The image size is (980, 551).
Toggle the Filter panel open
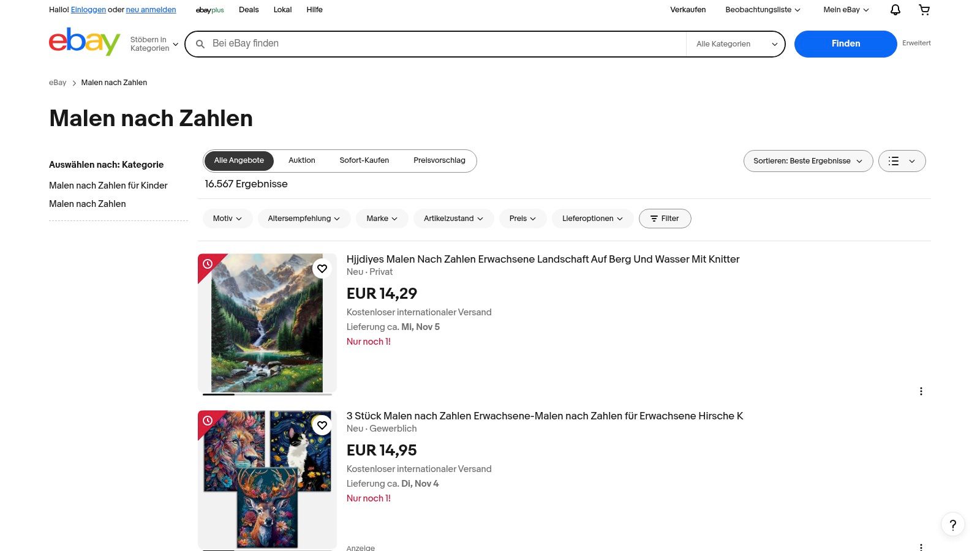[665, 218]
